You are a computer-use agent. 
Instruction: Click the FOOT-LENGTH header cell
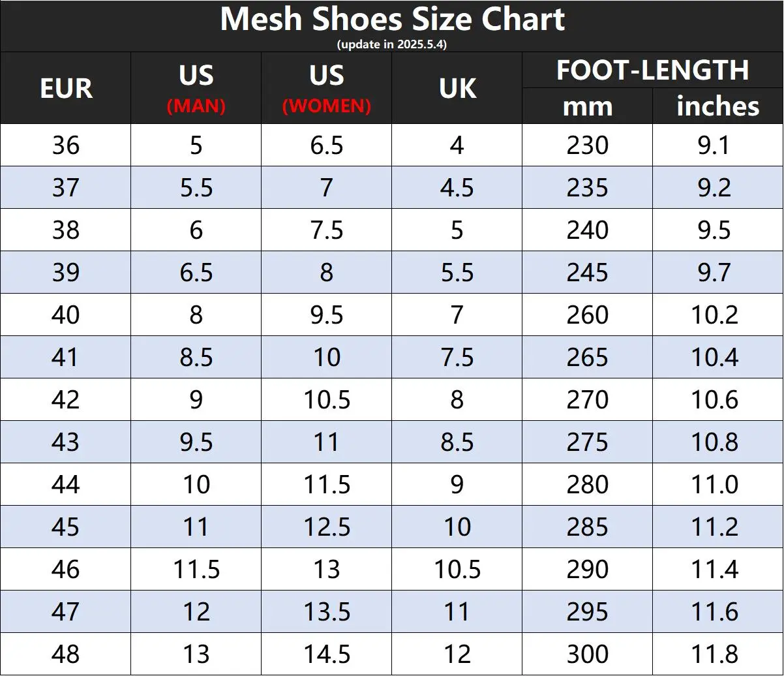point(652,70)
